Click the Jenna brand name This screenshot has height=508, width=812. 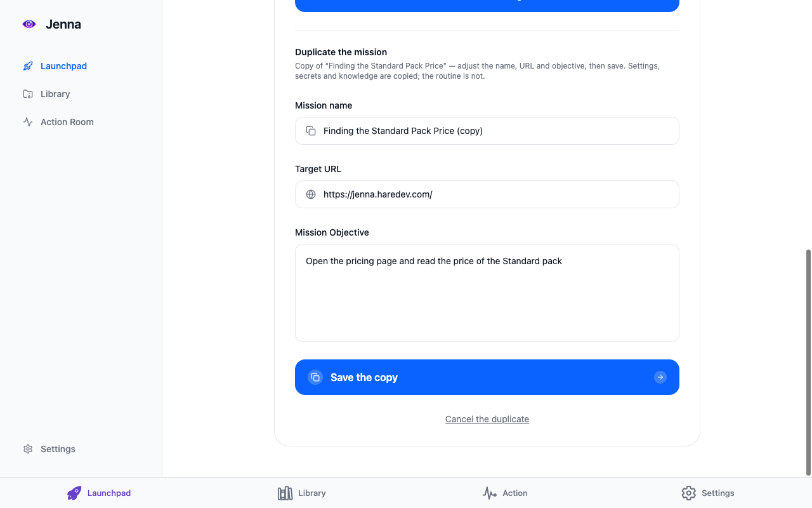[x=63, y=24]
